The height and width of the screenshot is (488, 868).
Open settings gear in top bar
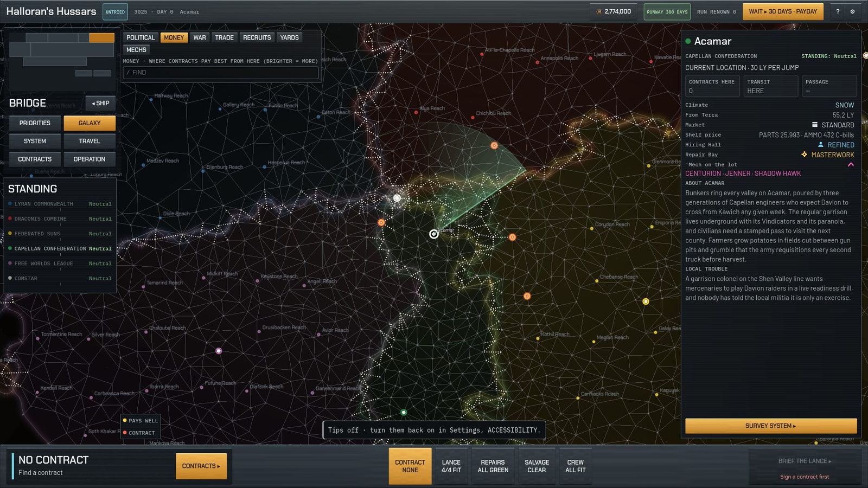tap(852, 11)
